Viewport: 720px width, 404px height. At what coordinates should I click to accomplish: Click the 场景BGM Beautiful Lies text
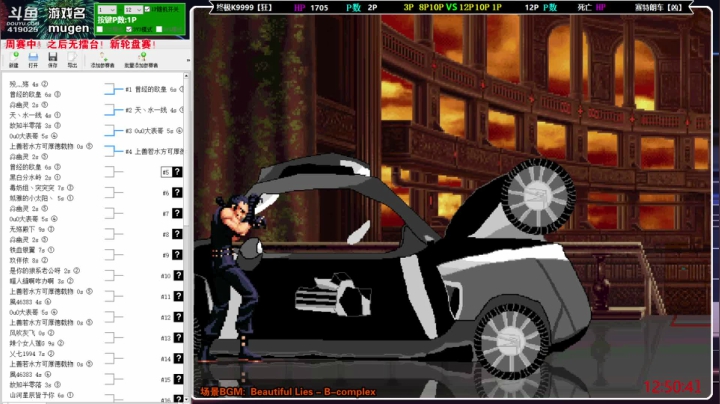[x=288, y=392]
